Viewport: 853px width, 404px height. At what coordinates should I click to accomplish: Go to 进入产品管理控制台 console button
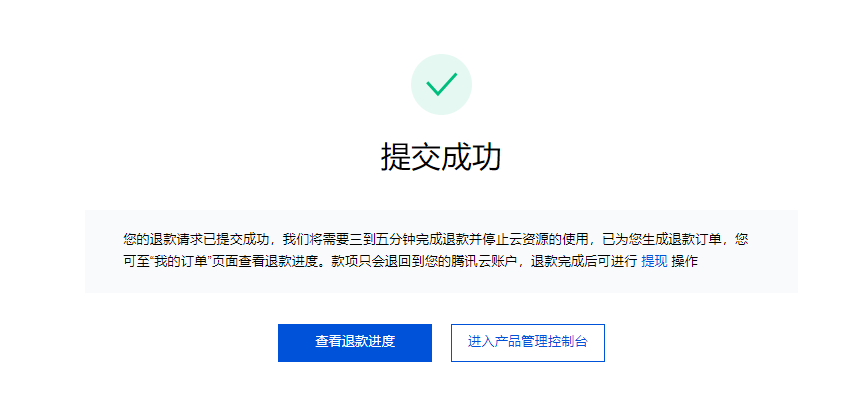click(x=528, y=343)
